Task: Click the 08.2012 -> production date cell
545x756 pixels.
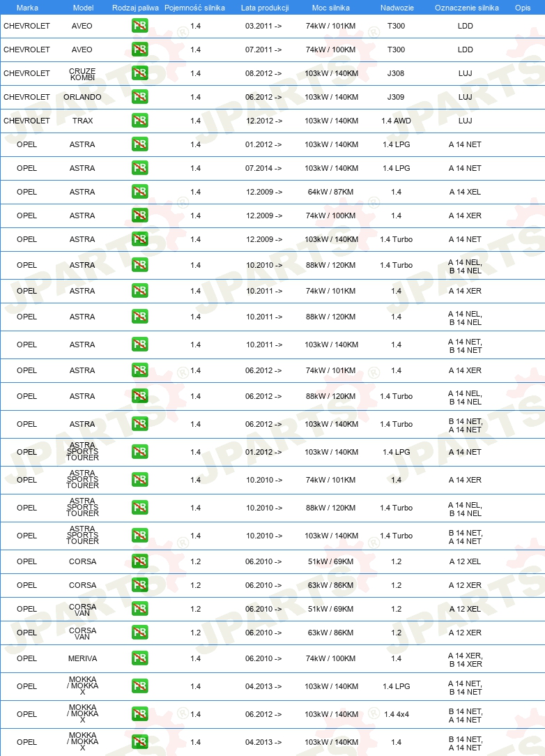Action: click(x=263, y=73)
